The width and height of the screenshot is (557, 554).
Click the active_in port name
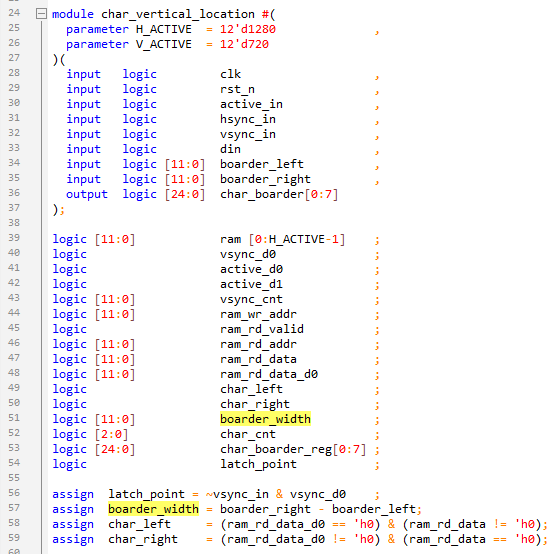pos(252,104)
